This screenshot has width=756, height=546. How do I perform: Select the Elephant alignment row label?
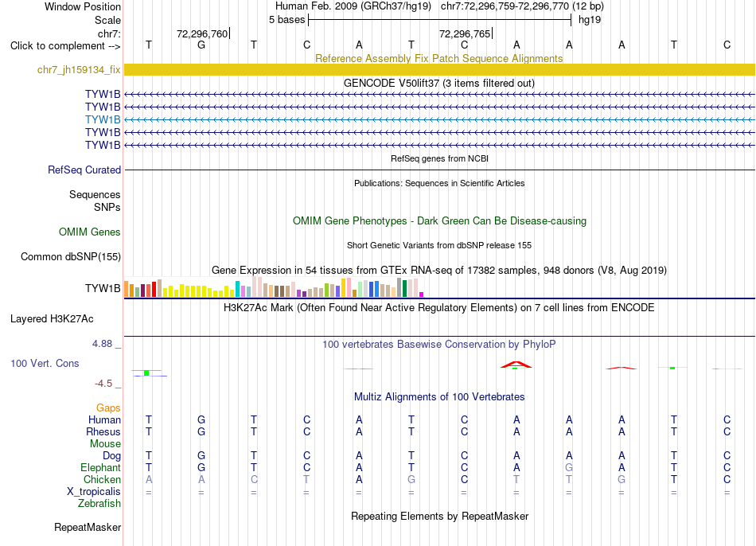[100, 467]
